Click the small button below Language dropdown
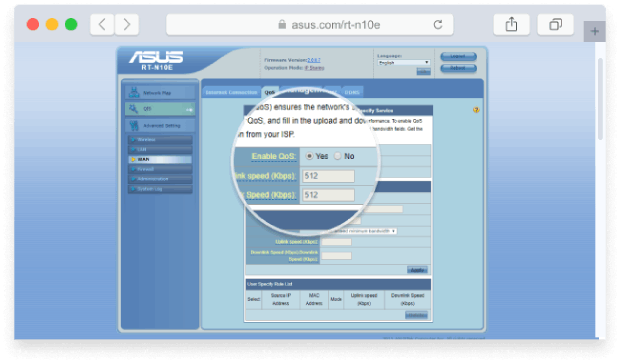The height and width of the screenshot is (363, 620). pyautogui.click(x=423, y=72)
